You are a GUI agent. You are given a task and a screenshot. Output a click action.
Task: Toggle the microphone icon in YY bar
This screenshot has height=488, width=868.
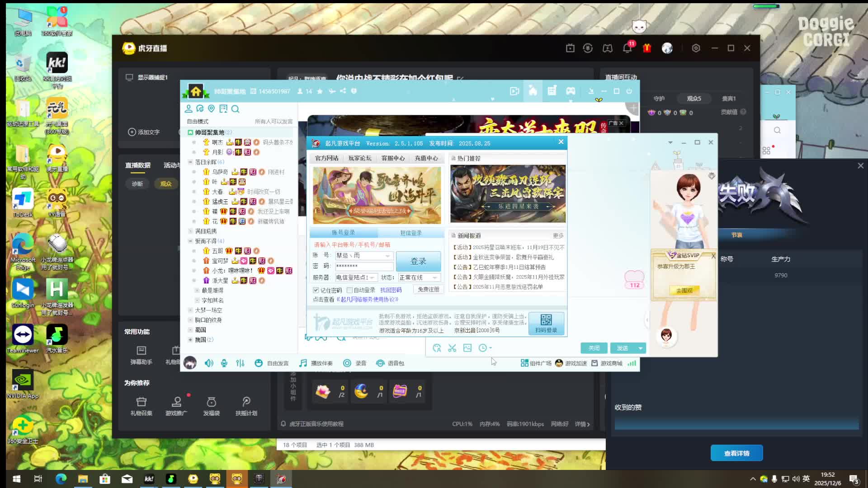pyautogui.click(x=224, y=363)
